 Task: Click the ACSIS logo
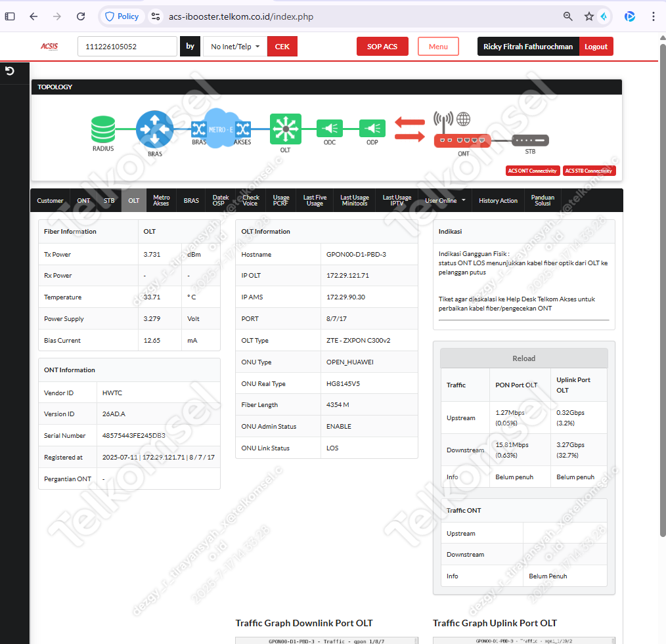49,46
